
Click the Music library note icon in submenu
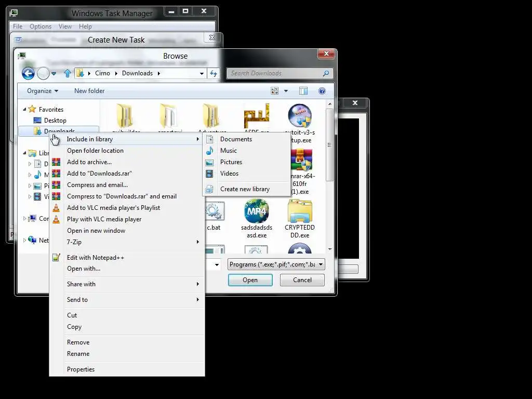pos(210,151)
